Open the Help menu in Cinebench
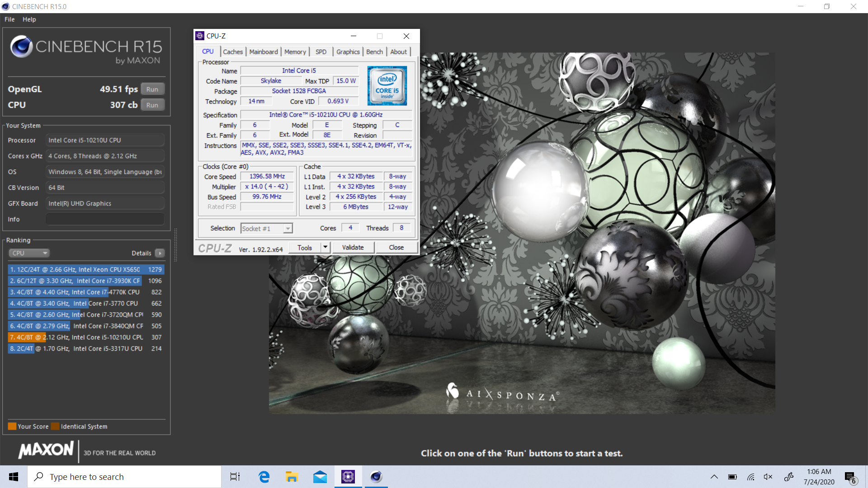868x488 pixels. 29,19
